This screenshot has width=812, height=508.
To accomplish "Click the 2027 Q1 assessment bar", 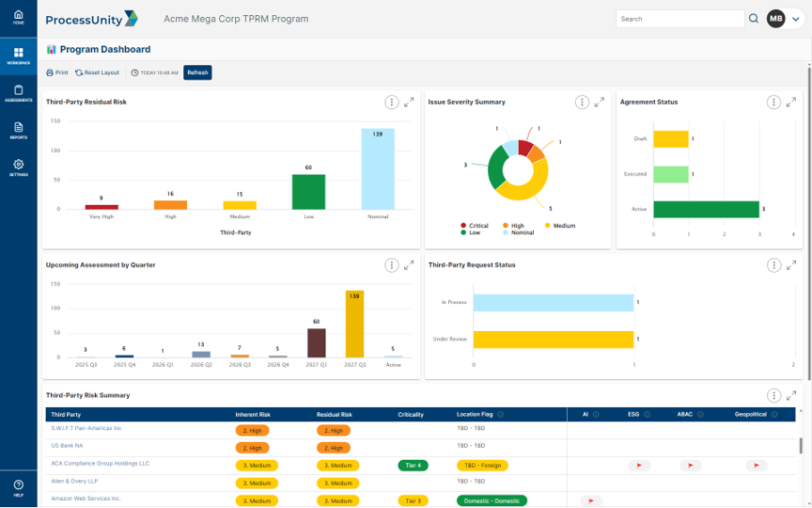I will point(317,343).
